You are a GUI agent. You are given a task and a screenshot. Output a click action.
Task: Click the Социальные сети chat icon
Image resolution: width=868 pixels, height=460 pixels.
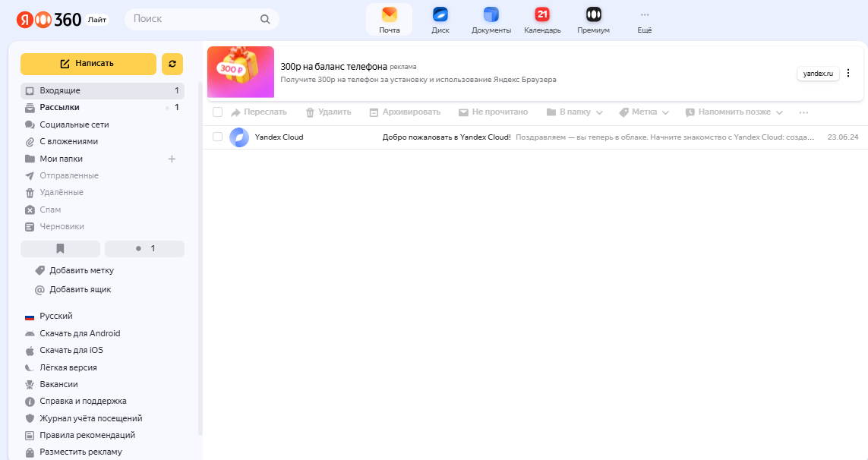30,124
